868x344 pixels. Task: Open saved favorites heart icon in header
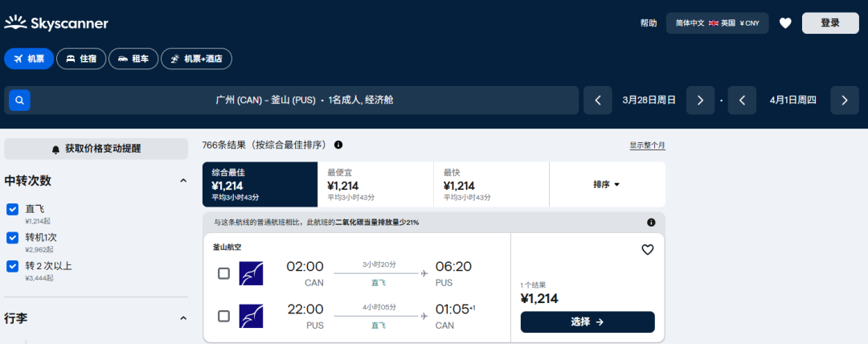[785, 23]
